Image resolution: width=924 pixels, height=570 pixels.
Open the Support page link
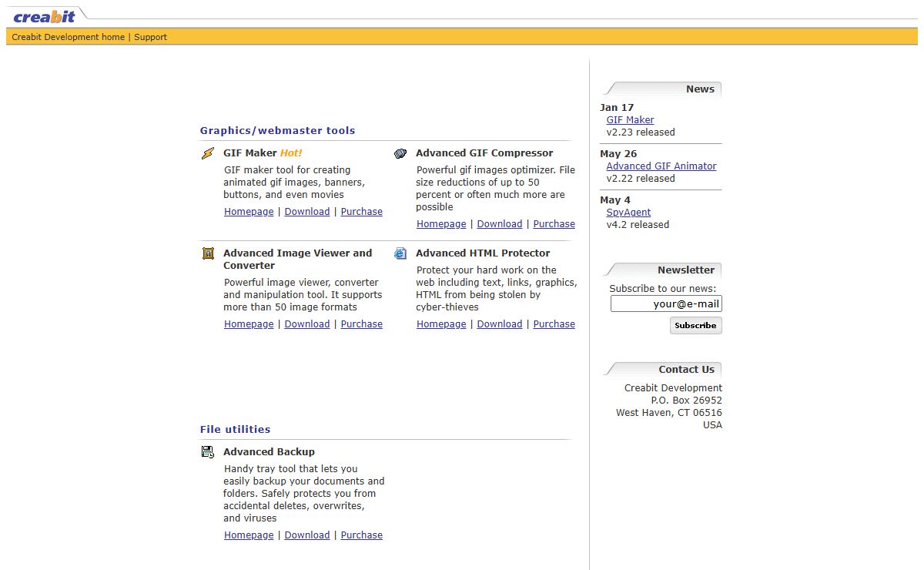click(150, 37)
